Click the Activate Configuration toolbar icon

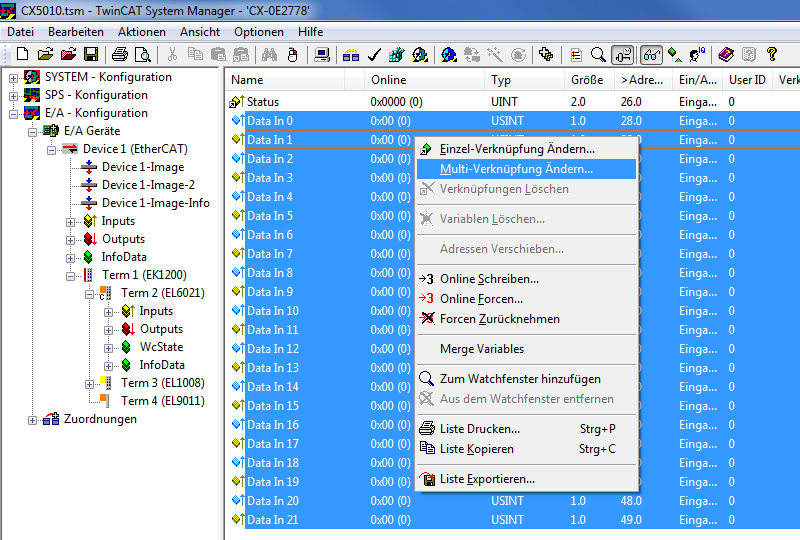(396, 54)
